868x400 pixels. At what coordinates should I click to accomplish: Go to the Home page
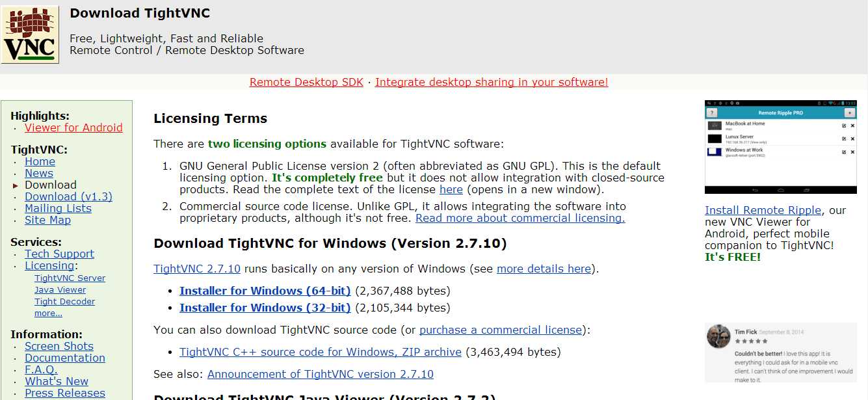(x=40, y=161)
